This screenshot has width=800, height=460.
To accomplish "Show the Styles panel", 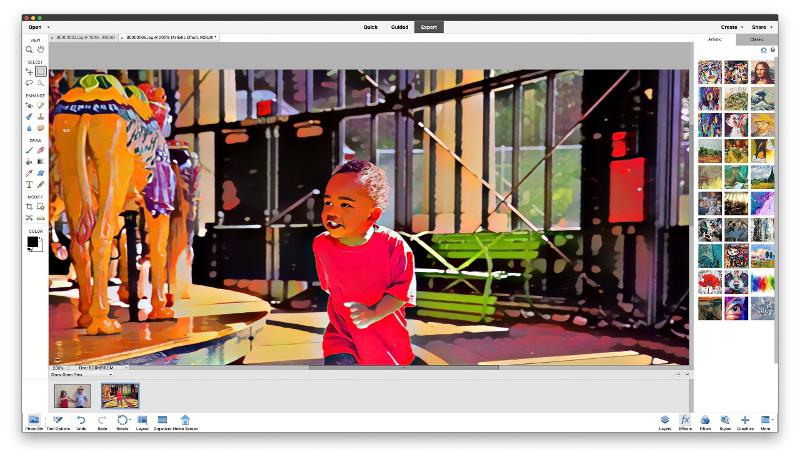I will click(x=725, y=422).
